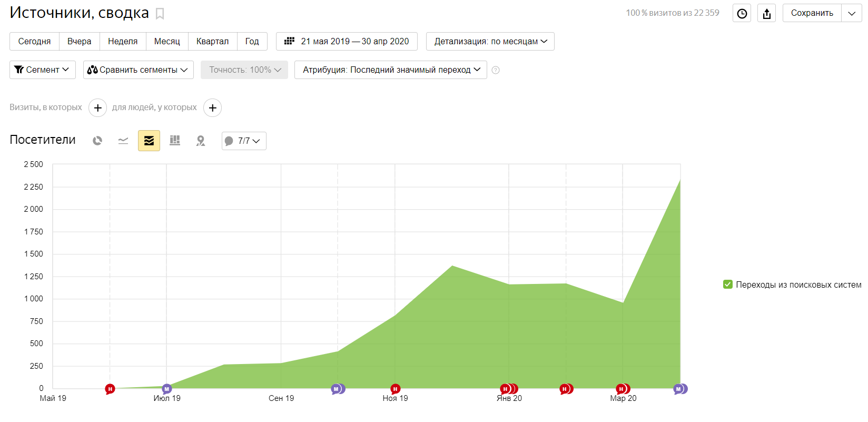This screenshot has width=868, height=422.
Task: Click the bookmark icon beside report title
Action: tap(160, 14)
